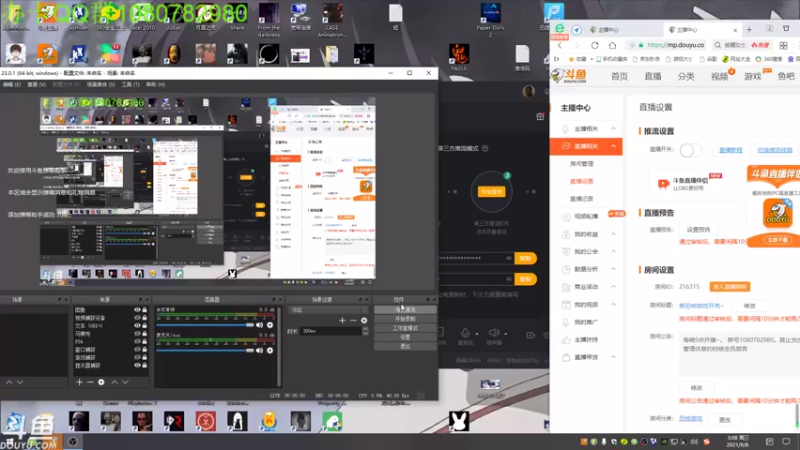The width and height of the screenshot is (800, 450).
Task: Toggle visibility of the 文本 (GDI+) source
Action: click(137, 326)
